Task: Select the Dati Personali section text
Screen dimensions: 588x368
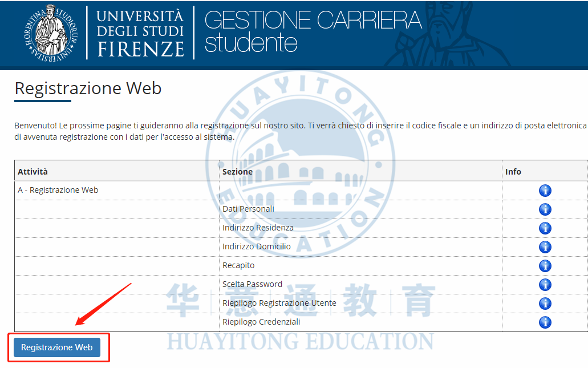Action: pyautogui.click(x=248, y=209)
